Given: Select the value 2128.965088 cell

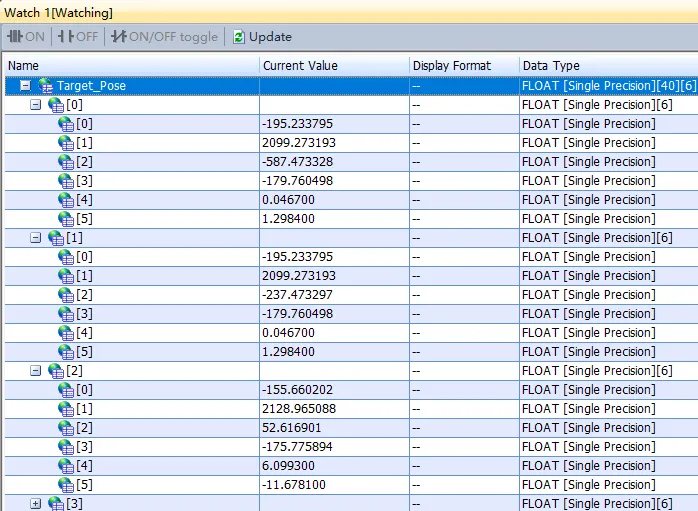Looking at the screenshot, I should tap(333, 409).
